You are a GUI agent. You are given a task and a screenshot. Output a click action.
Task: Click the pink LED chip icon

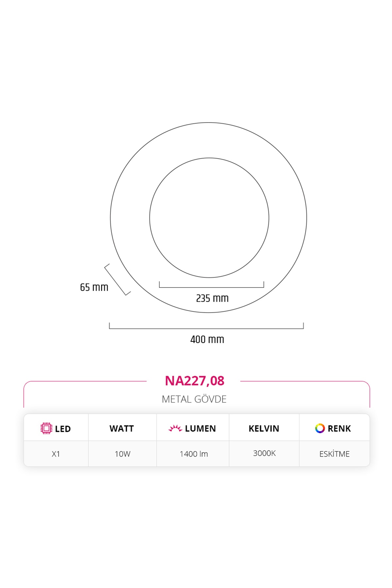(46, 428)
